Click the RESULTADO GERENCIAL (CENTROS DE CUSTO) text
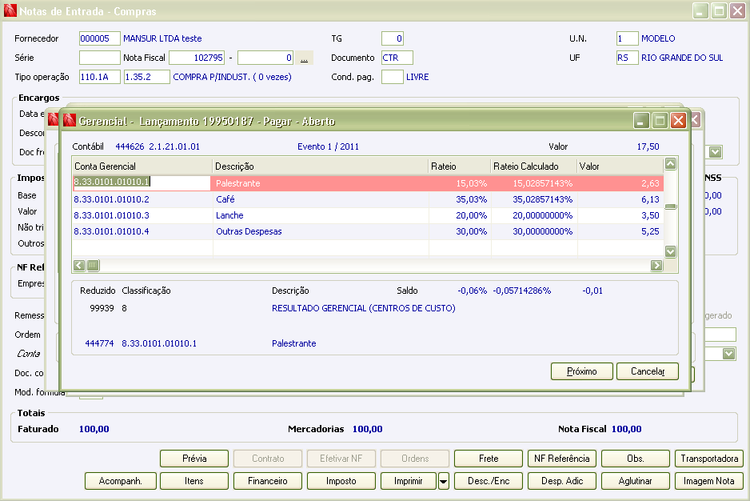 click(364, 308)
